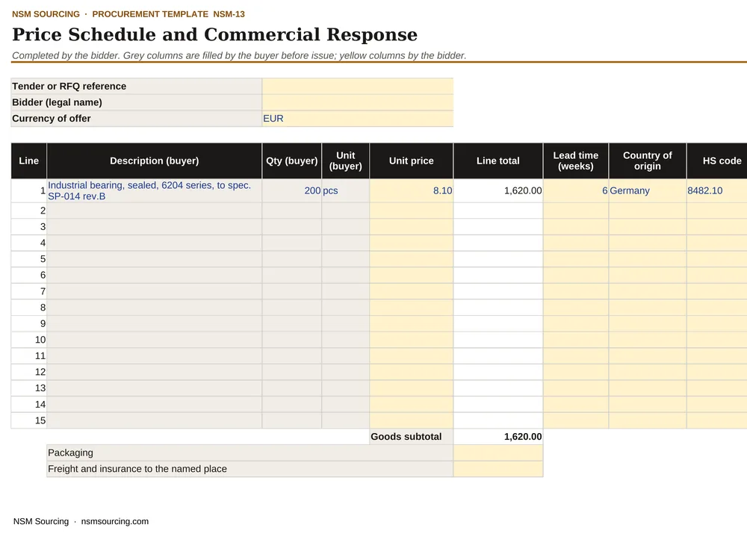Click the 'NSM Sourcing' footer text
This screenshot has height=560, width=747.
point(41,521)
